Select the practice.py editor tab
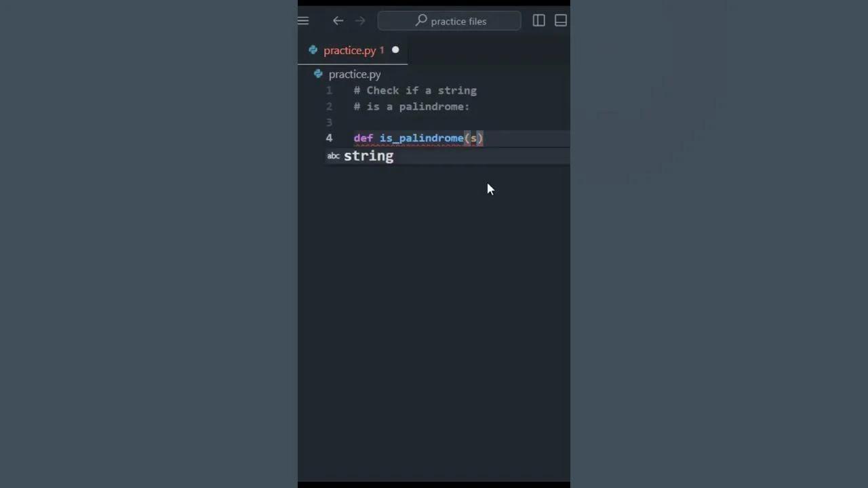868x488 pixels. pyautogui.click(x=353, y=50)
